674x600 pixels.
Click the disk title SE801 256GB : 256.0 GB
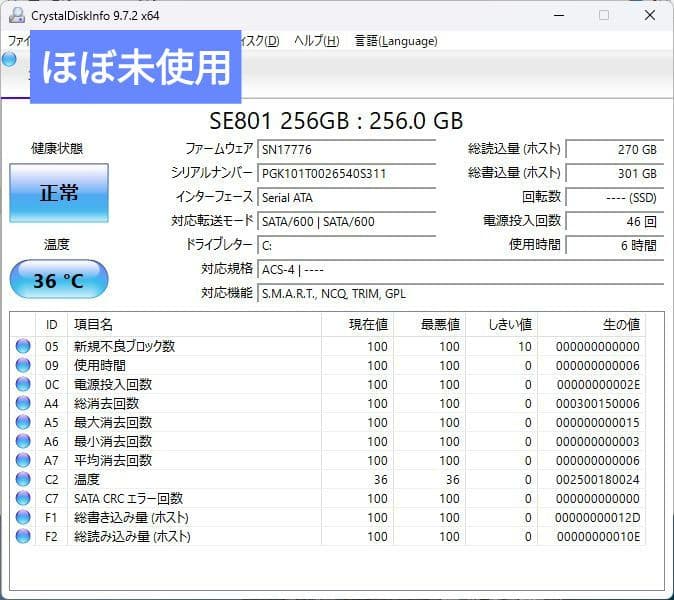click(x=336, y=121)
